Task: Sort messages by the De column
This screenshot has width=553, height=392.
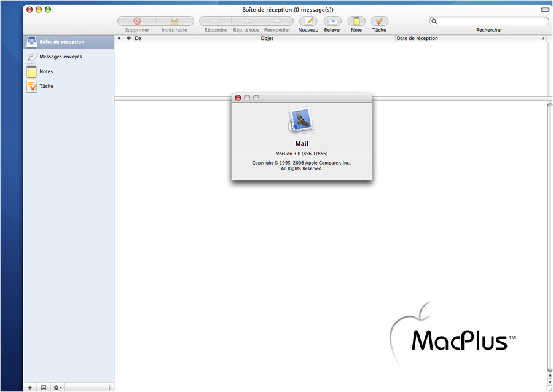Action: (x=196, y=39)
